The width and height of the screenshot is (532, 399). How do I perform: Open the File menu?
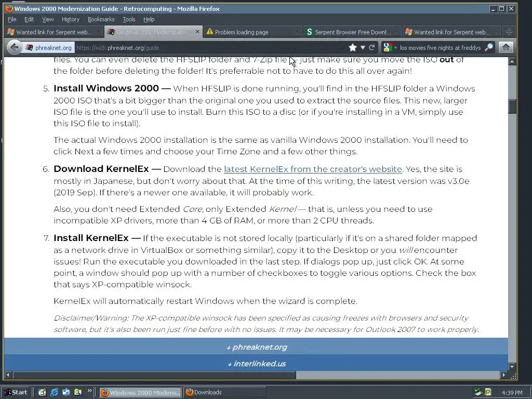click(x=12, y=19)
